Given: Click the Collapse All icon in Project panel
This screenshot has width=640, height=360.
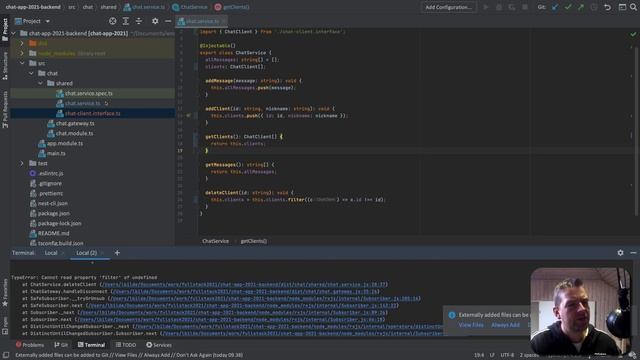Looking at the screenshot, I should click(x=139, y=21).
